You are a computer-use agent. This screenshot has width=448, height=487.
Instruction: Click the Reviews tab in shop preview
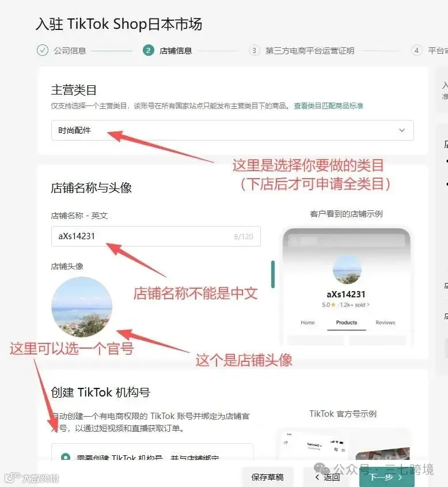pos(385,323)
